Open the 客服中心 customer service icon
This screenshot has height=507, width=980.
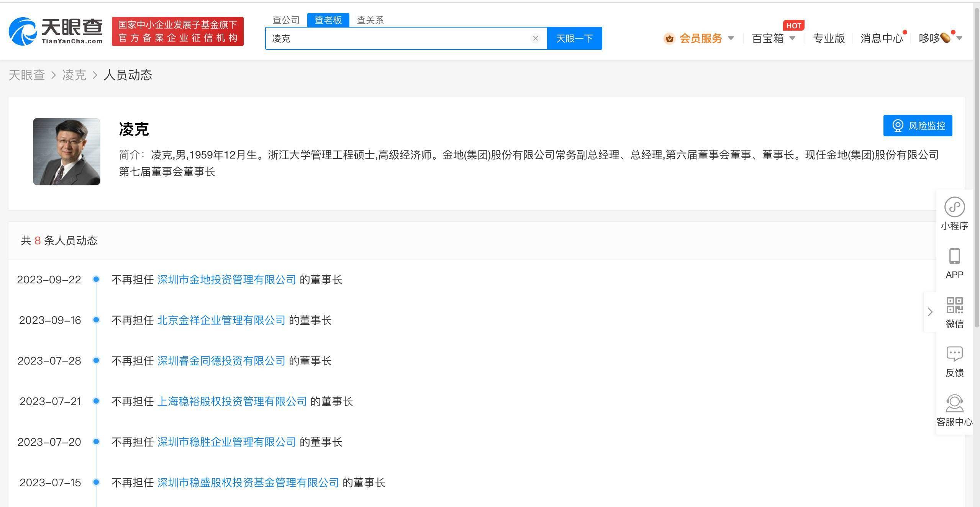tap(954, 403)
